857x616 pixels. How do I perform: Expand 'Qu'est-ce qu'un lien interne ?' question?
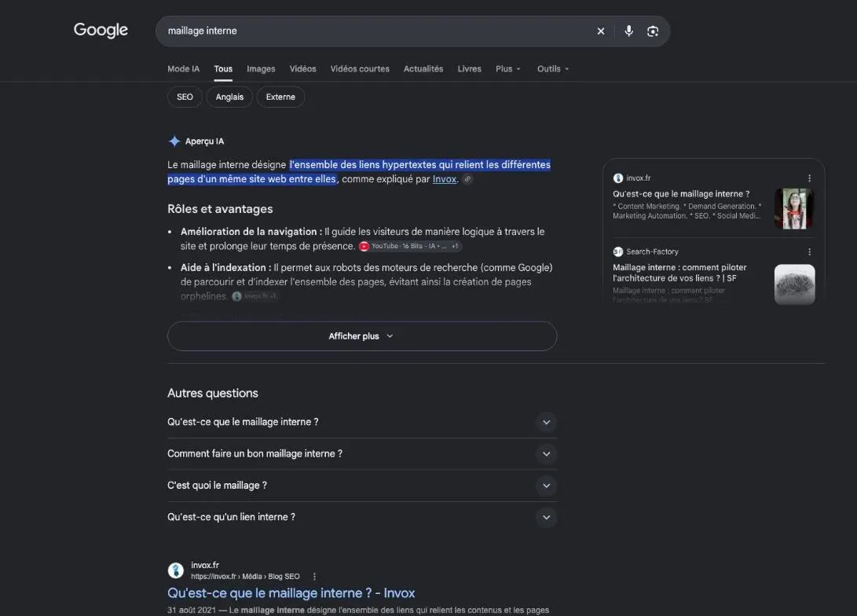tap(362, 517)
